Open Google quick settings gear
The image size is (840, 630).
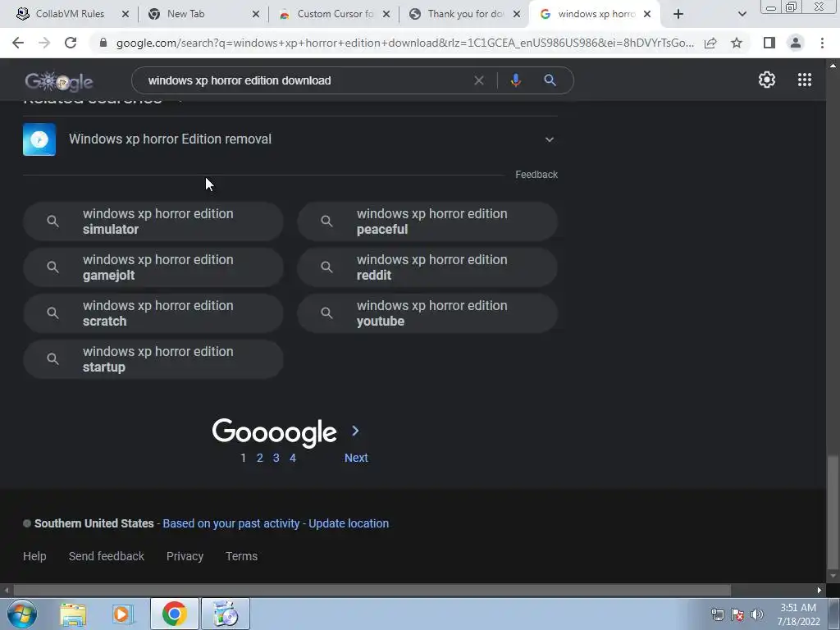(767, 80)
